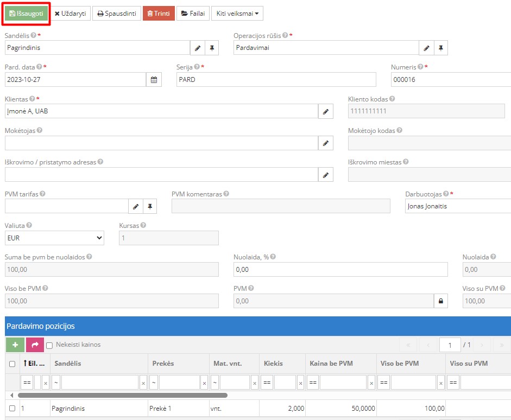
Task: Pin the Operacijos rūšis field value
Action: tap(440, 48)
